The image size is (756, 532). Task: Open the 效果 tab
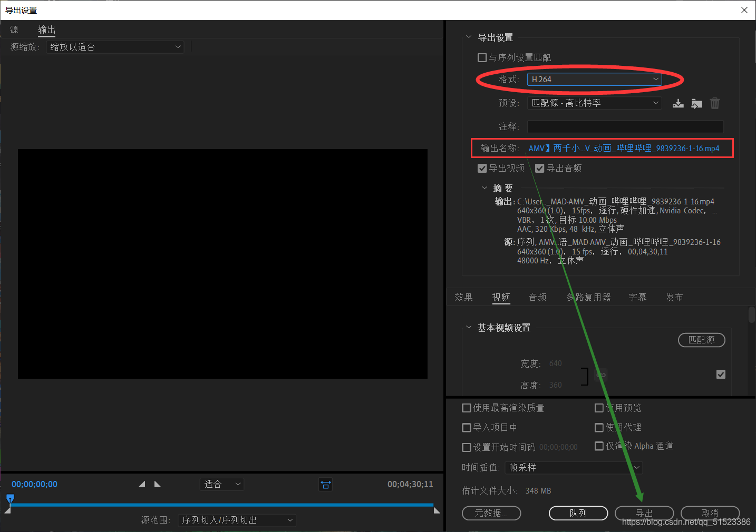pyautogui.click(x=464, y=297)
